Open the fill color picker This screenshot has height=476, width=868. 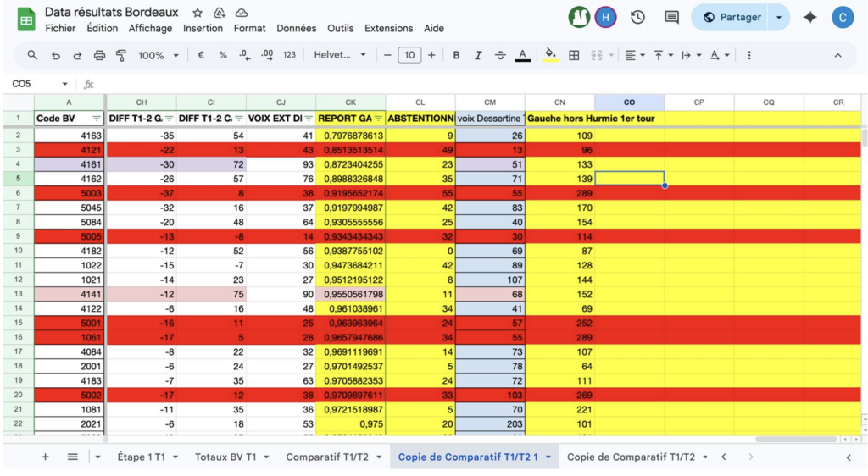click(x=550, y=55)
